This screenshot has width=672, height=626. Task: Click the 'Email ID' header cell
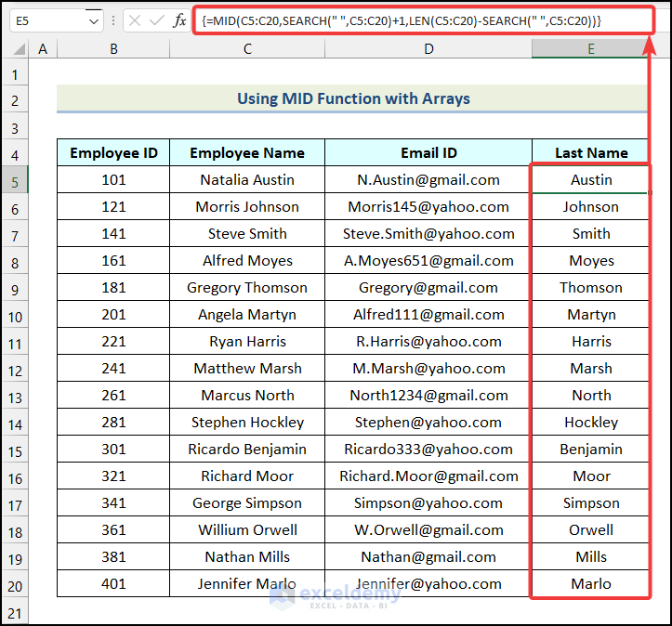pos(428,153)
